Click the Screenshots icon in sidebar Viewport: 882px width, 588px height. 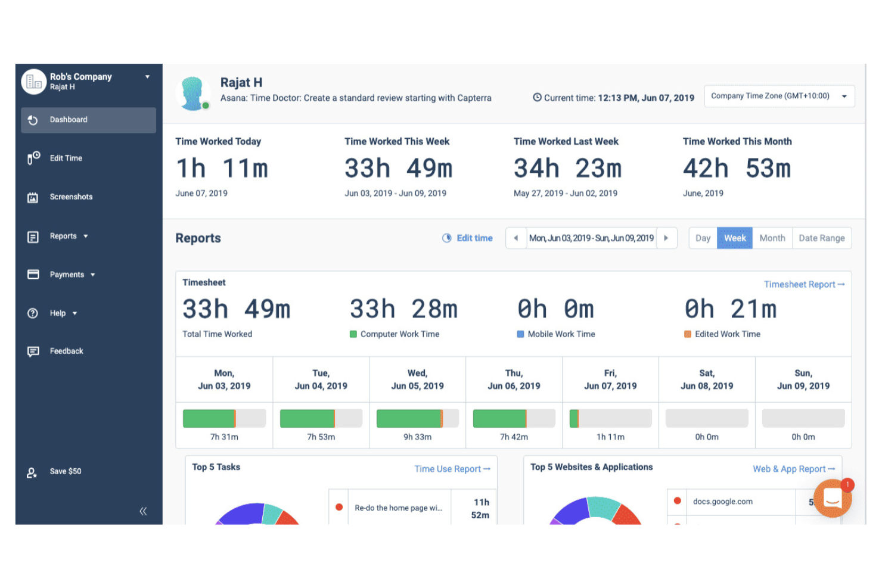[x=33, y=197]
